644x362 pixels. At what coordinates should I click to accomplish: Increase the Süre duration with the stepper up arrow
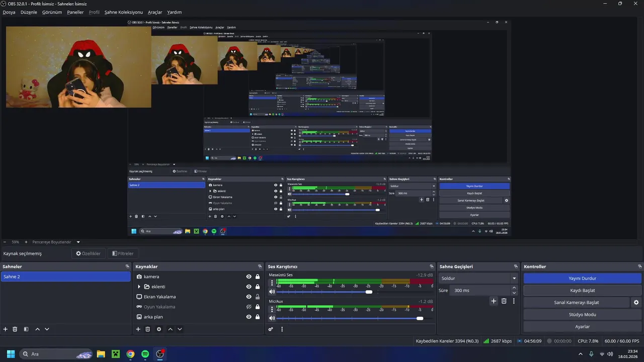point(514,288)
